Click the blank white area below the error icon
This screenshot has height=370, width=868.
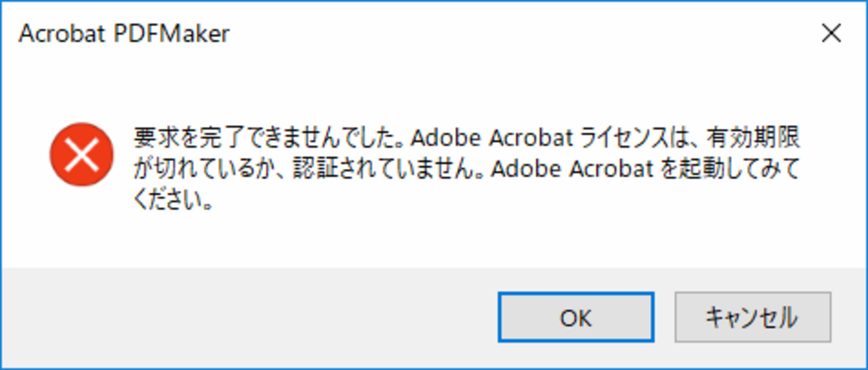coord(81,227)
